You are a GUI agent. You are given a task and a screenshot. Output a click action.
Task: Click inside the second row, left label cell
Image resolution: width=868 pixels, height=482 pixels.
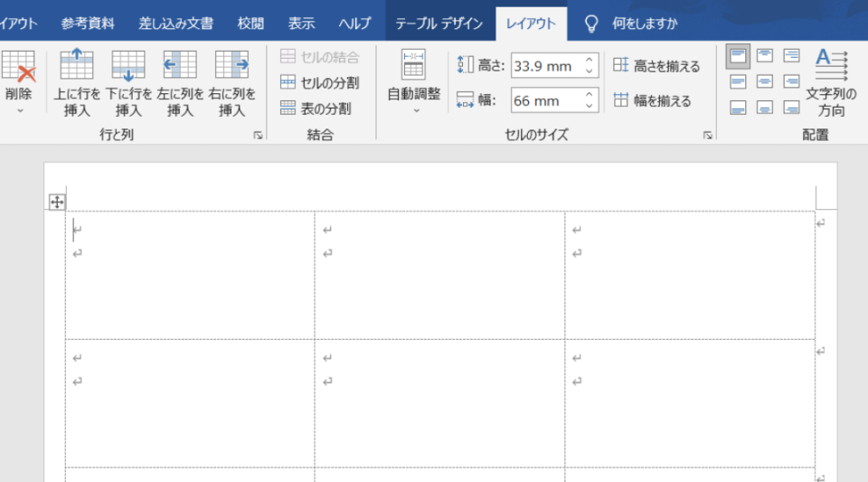190,403
